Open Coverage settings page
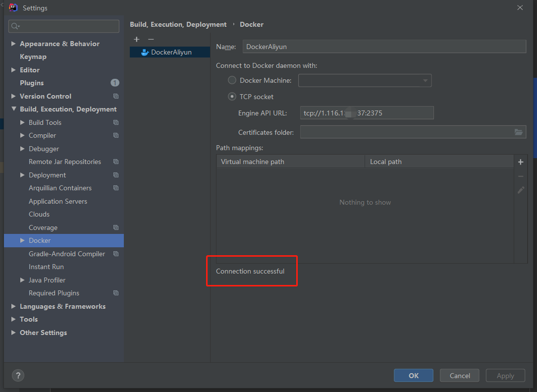The height and width of the screenshot is (392, 537). pos(43,227)
